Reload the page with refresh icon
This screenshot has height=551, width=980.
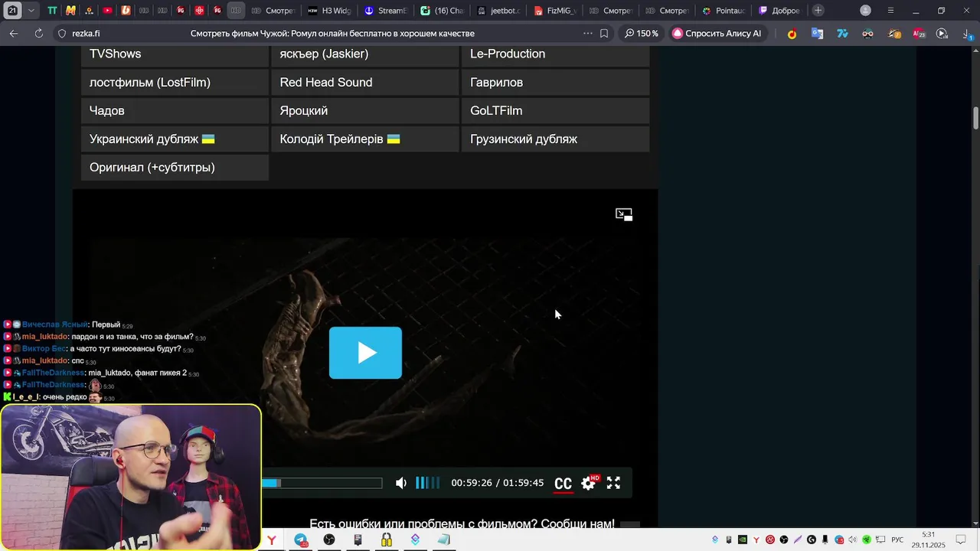coord(38,34)
